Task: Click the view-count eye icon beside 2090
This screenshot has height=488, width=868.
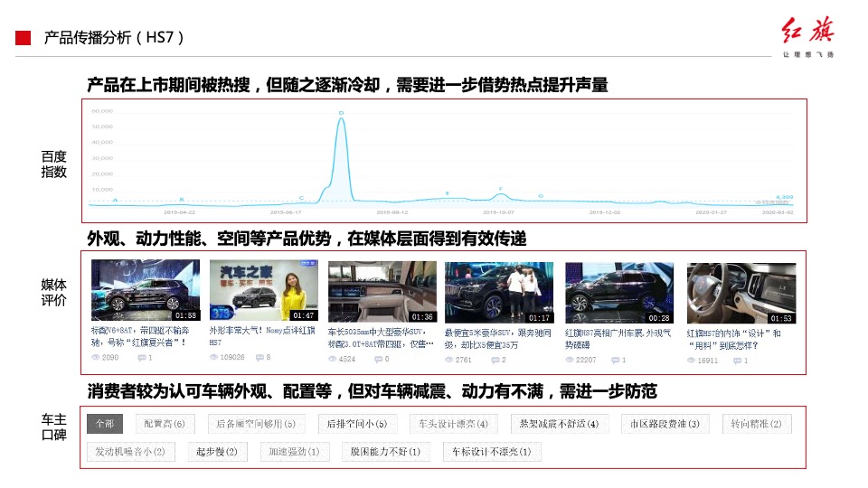Action: 95,358
